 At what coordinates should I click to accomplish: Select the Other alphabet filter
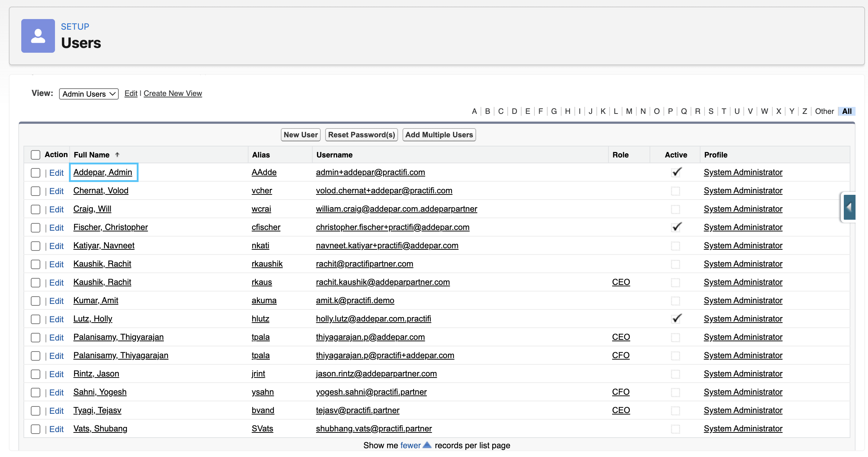pos(824,111)
